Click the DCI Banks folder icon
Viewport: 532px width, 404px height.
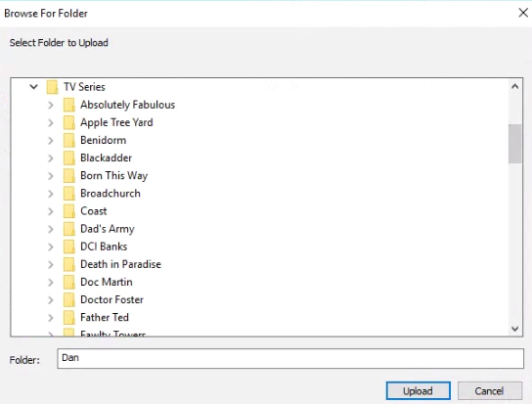[x=68, y=247]
